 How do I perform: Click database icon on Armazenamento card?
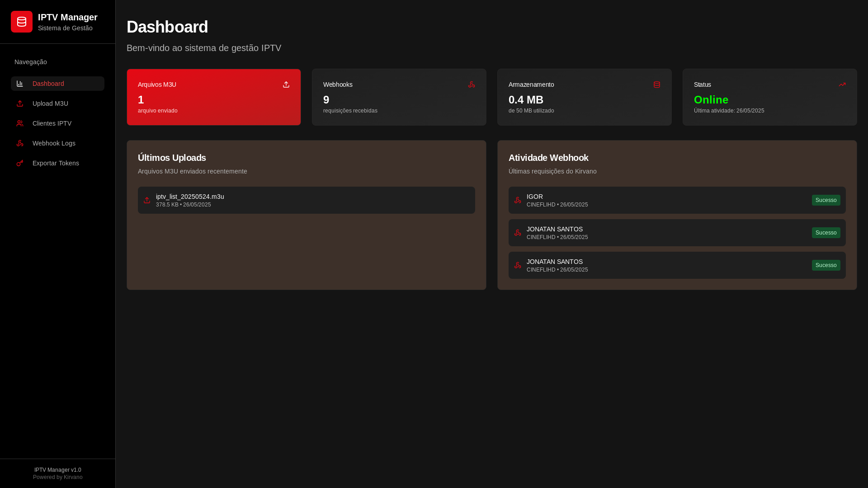(657, 84)
